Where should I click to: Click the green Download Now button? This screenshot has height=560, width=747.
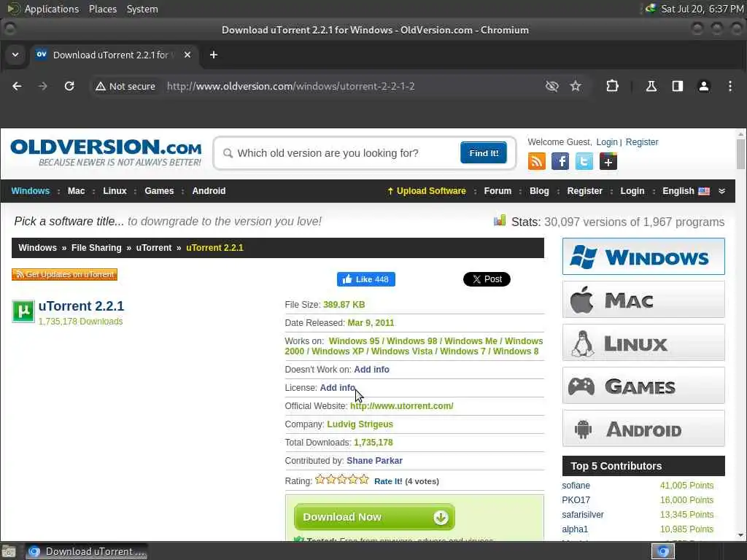point(374,517)
